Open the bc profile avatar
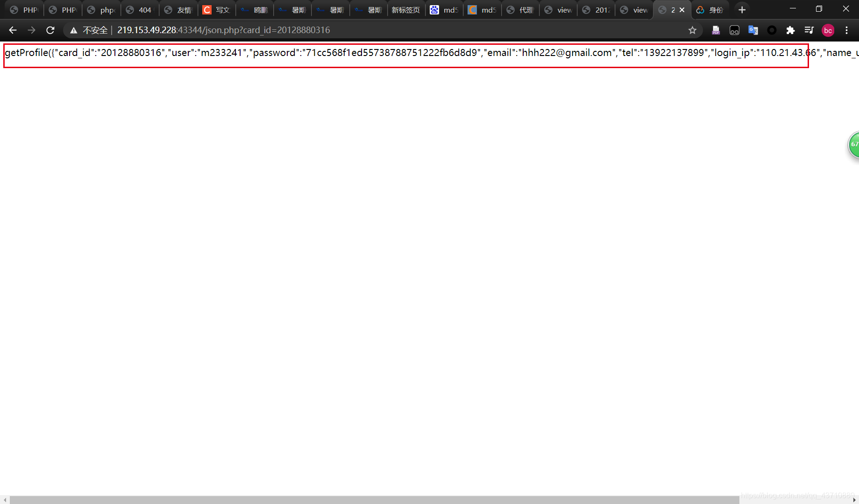 (x=828, y=30)
